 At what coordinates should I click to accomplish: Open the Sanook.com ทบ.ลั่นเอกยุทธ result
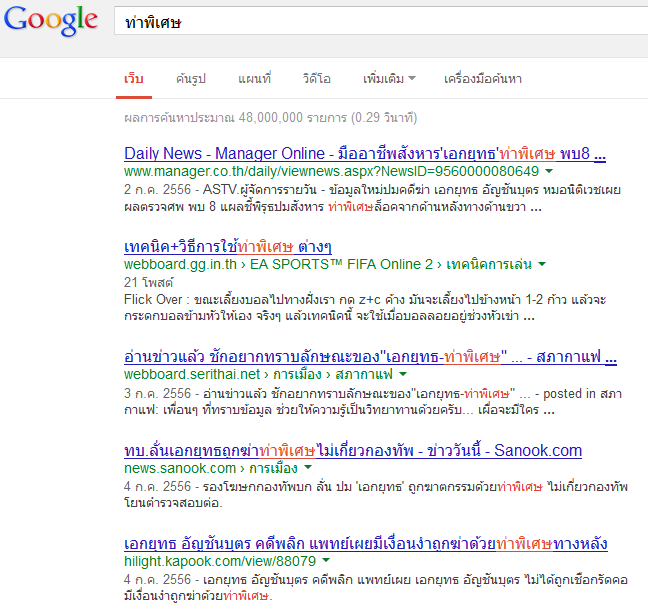point(353,450)
